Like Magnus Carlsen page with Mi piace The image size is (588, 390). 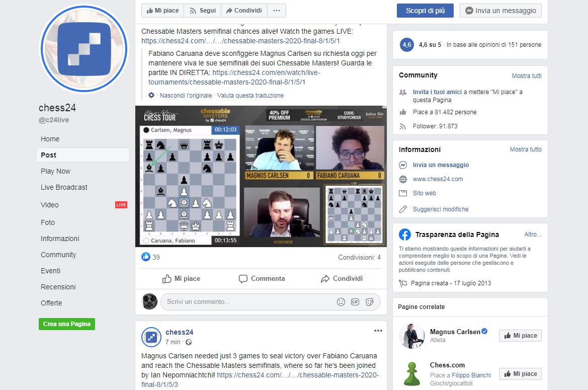[520, 336]
